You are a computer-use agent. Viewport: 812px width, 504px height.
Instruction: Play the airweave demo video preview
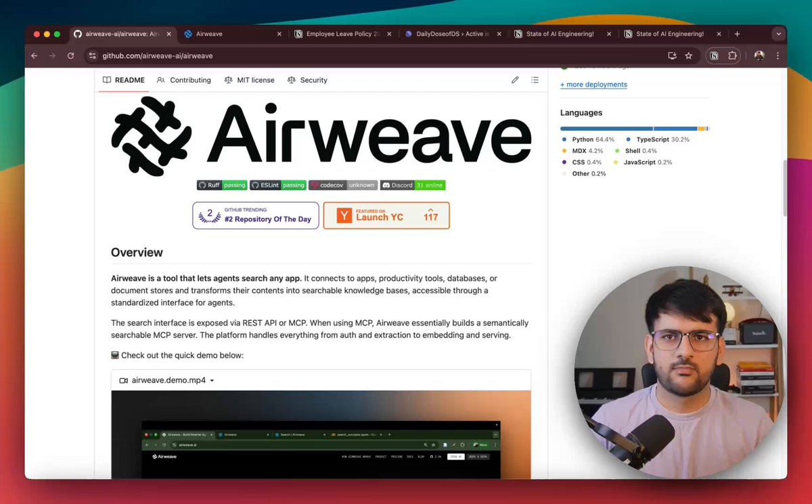click(x=321, y=434)
